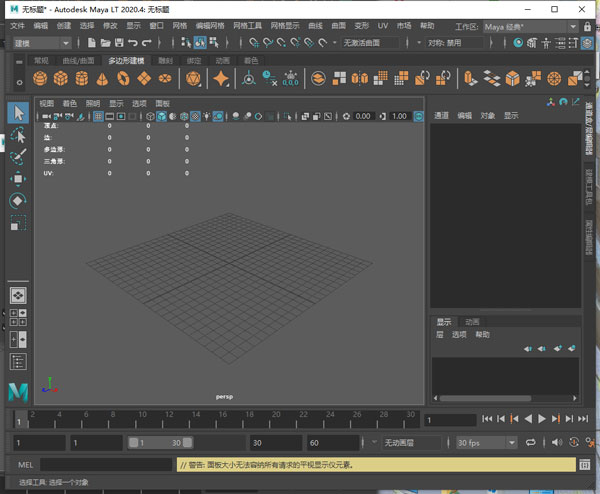Create a polygon cylinder from shelf
Image resolution: width=600 pixels, height=494 pixels.
82,78
